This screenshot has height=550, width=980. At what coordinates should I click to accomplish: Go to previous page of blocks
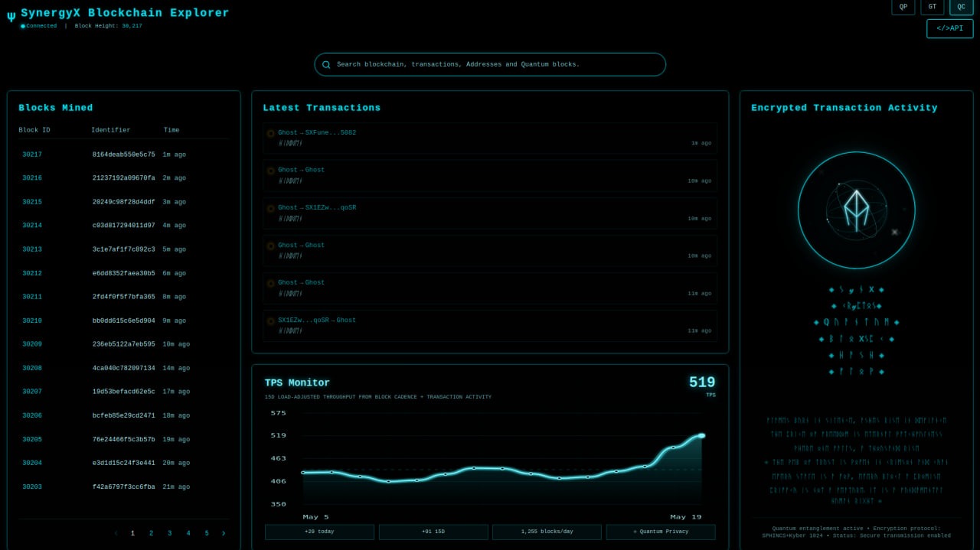point(116,533)
